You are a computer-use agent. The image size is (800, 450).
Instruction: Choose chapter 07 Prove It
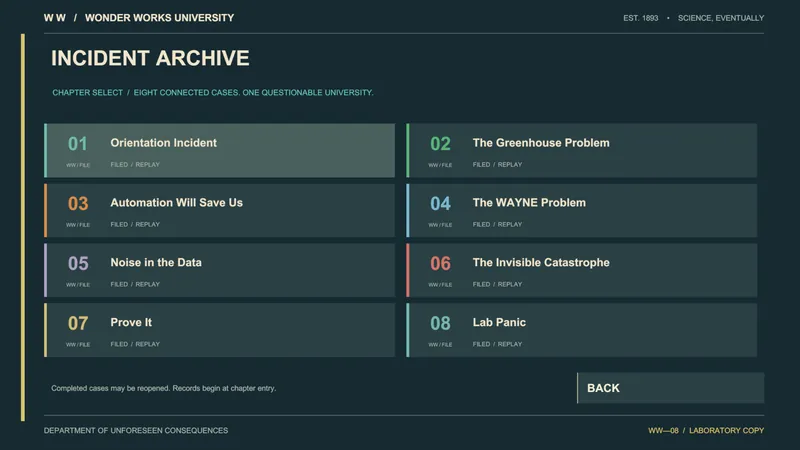pos(219,330)
